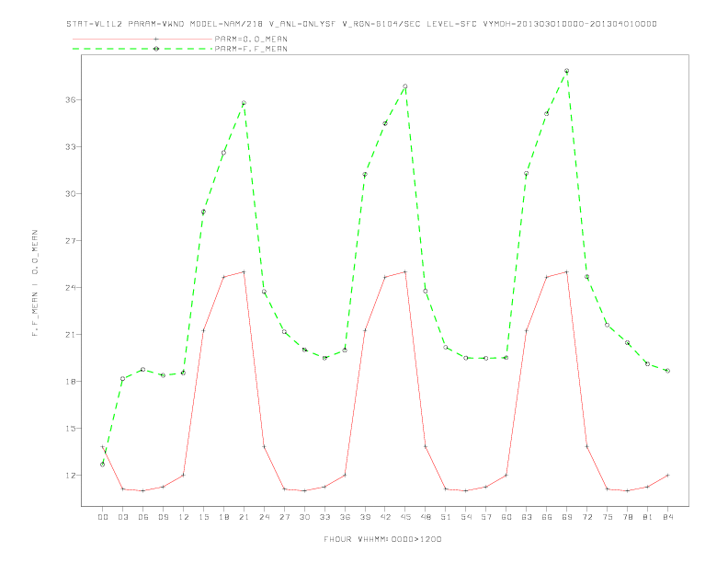Click the y-axis tick label 18

click(x=71, y=382)
